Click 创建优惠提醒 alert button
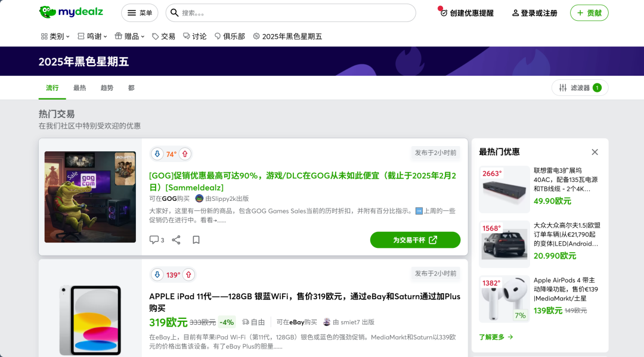644x357 pixels. pyautogui.click(x=467, y=13)
